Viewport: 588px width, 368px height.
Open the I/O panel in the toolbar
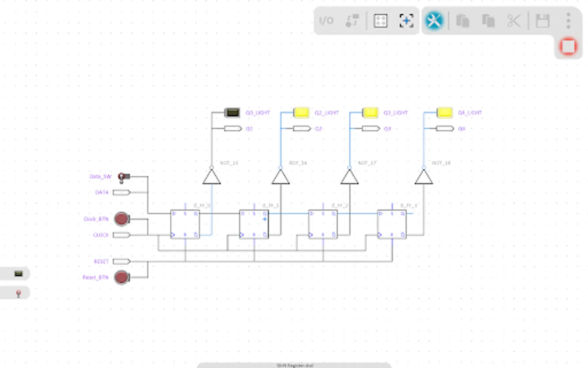click(326, 20)
